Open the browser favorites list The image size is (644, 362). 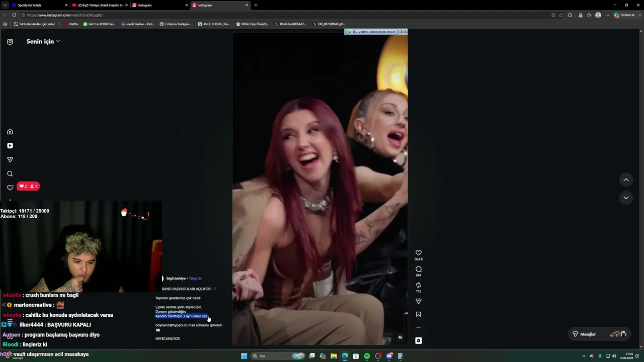pos(589,15)
